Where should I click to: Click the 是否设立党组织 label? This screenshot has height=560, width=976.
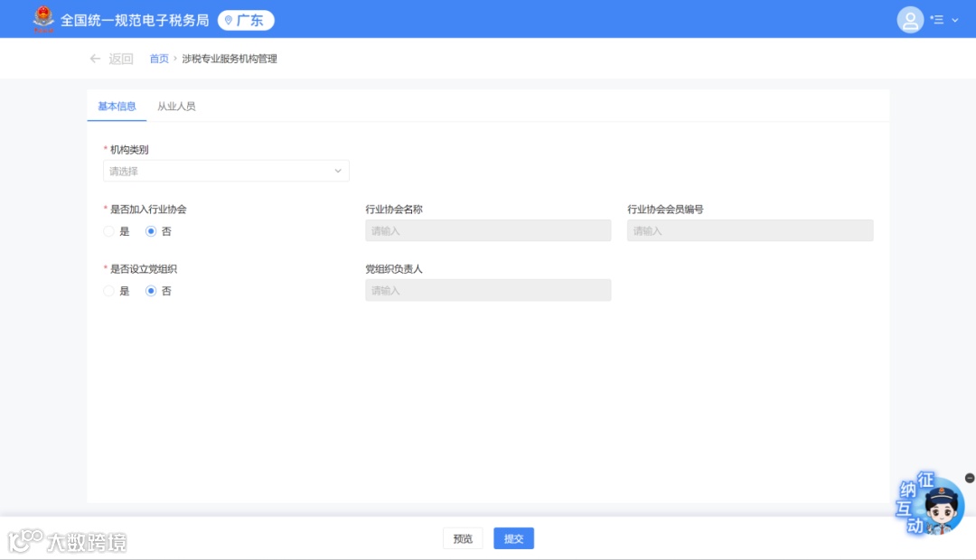click(x=144, y=269)
